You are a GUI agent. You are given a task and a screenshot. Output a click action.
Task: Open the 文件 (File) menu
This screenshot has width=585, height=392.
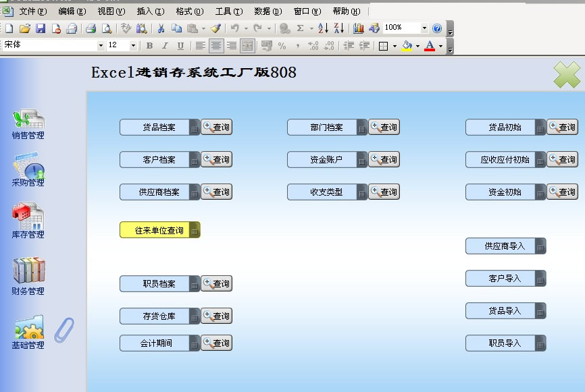coord(33,11)
